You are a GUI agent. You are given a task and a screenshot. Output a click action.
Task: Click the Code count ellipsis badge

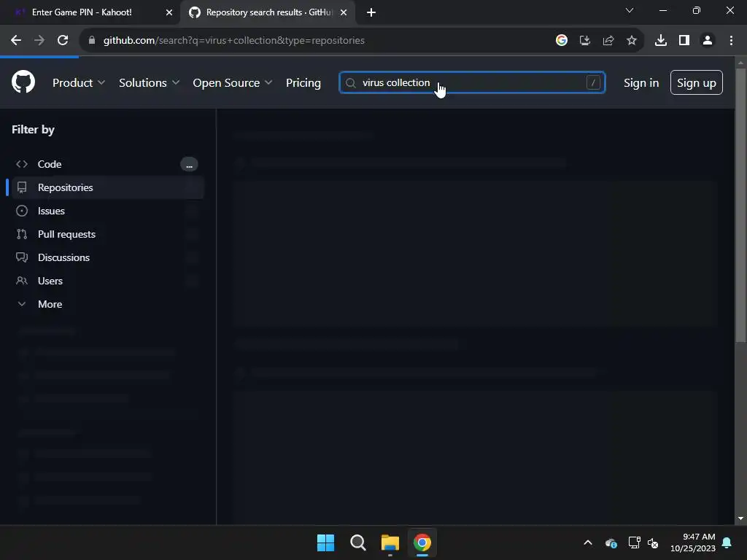tap(189, 164)
